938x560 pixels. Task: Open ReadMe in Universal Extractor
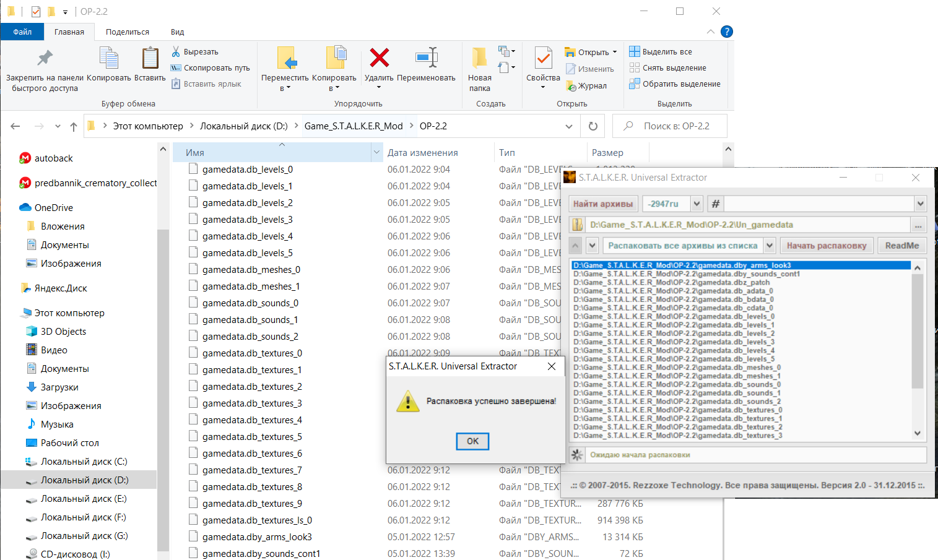pos(902,246)
